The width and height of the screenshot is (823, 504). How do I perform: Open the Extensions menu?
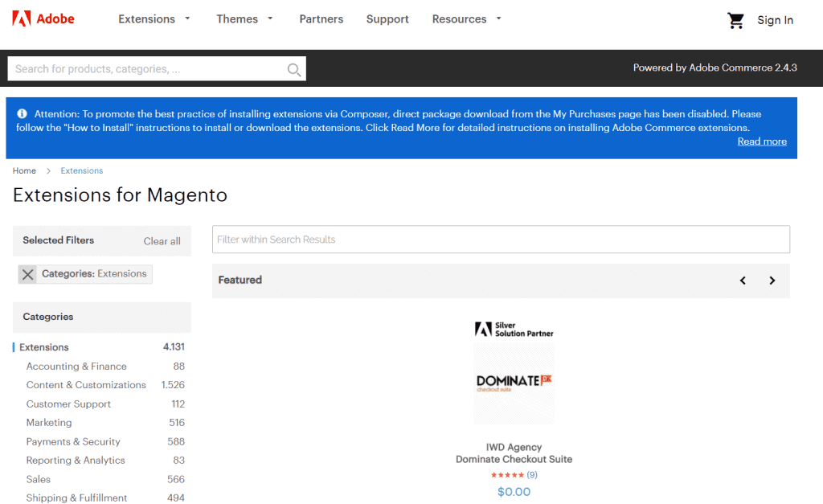146,19
